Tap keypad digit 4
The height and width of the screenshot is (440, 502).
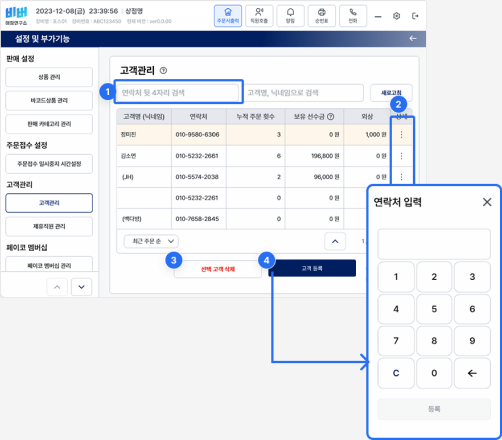[396, 309]
